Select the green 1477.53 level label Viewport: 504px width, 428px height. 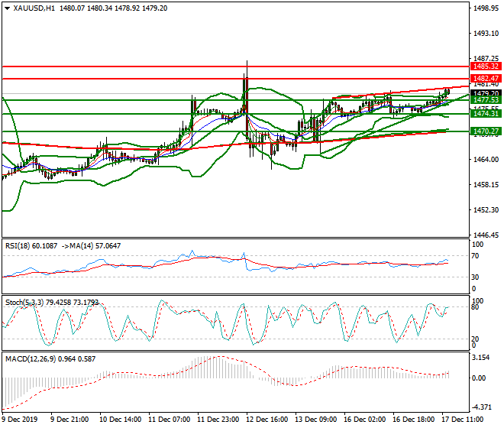coord(486,100)
